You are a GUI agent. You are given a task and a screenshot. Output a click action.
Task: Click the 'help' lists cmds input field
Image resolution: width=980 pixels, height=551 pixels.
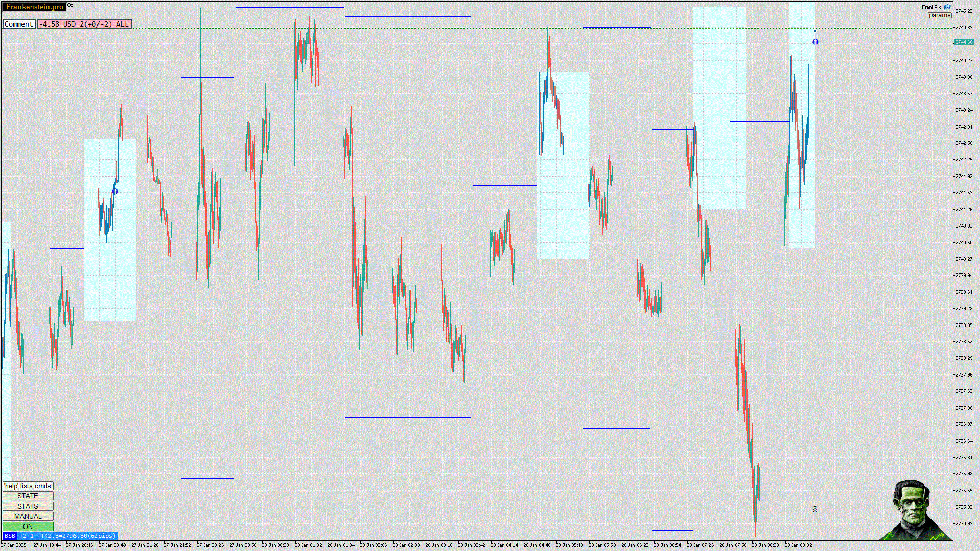[28, 486]
